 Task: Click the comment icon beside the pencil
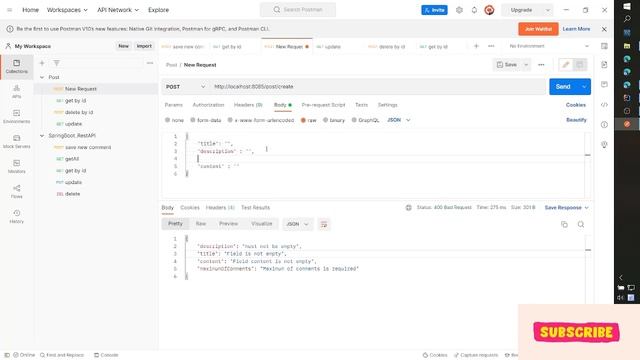coord(580,64)
